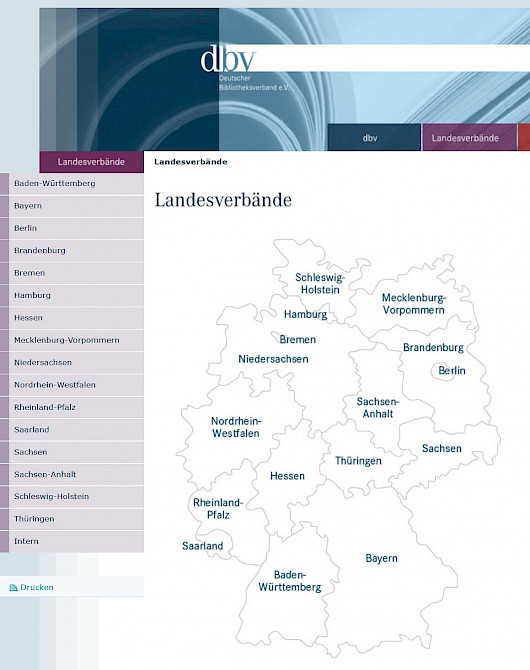Go to Bremen in the sidebar
Image resolution: width=530 pixels, height=670 pixels.
72,273
